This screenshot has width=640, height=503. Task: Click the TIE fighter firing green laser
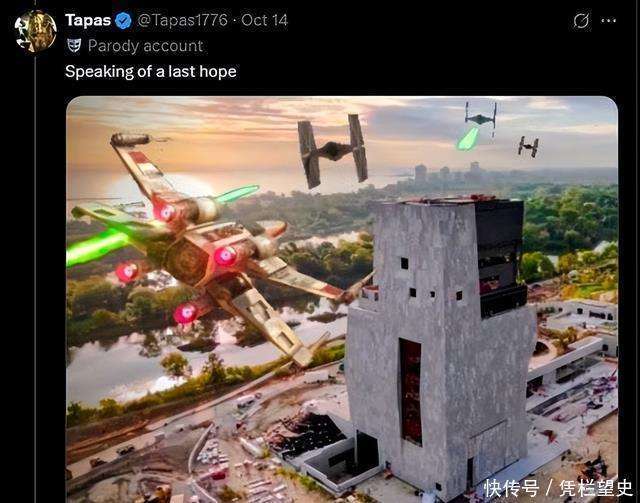[x=481, y=115]
